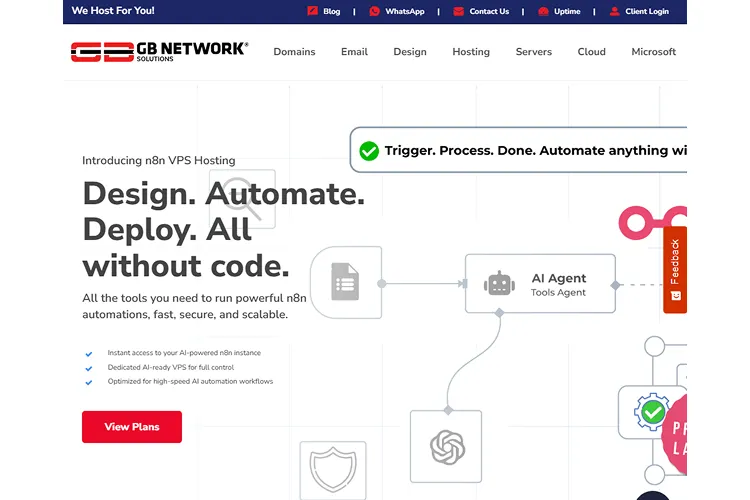Open the Feedback side tab
Image resolution: width=750 pixels, height=500 pixels.
coord(675,270)
